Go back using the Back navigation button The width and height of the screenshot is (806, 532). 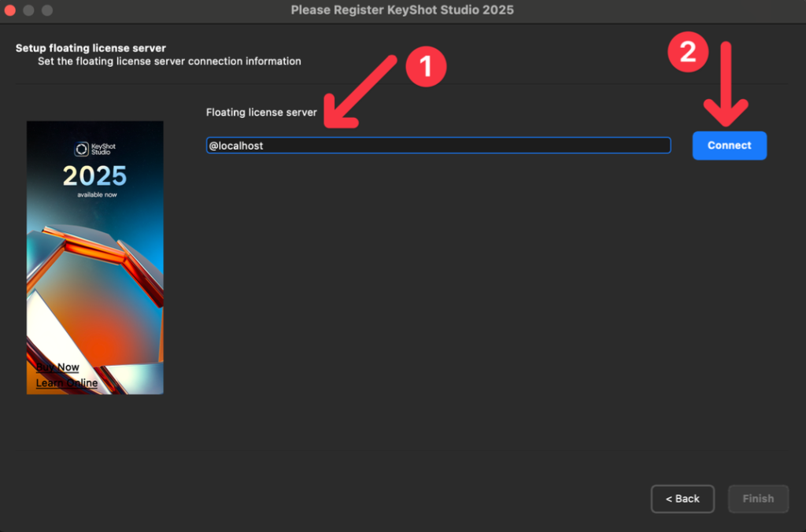tap(682, 499)
